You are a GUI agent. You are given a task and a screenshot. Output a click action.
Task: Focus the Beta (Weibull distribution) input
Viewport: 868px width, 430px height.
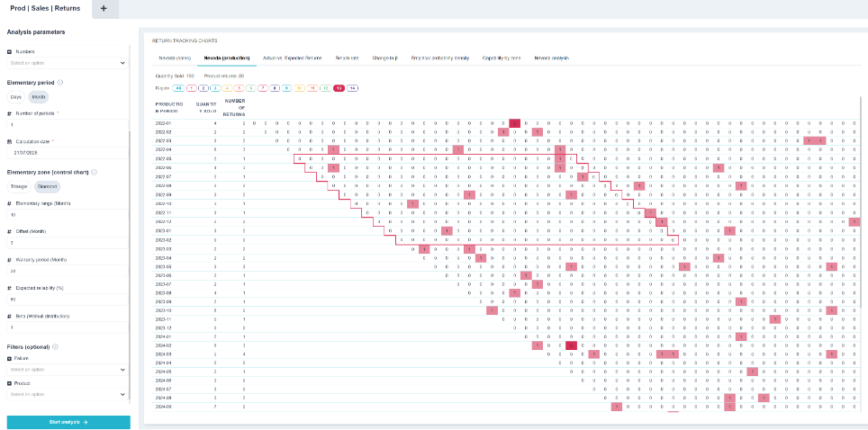(67, 327)
